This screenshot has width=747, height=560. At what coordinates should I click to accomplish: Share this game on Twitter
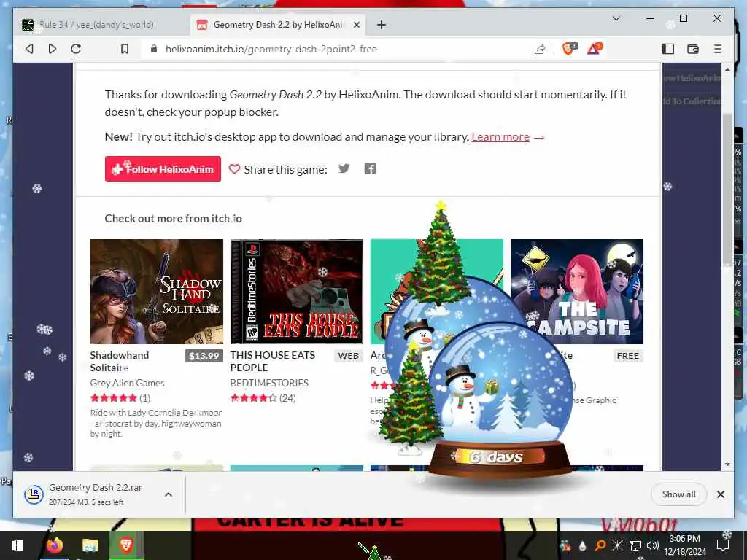pyautogui.click(x=344, y=168)
